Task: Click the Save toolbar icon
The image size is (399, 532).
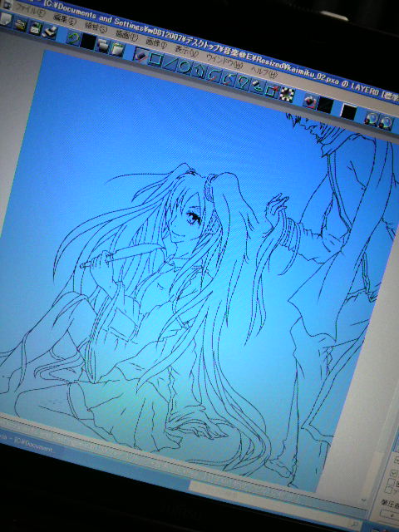Action: point(35,27)
